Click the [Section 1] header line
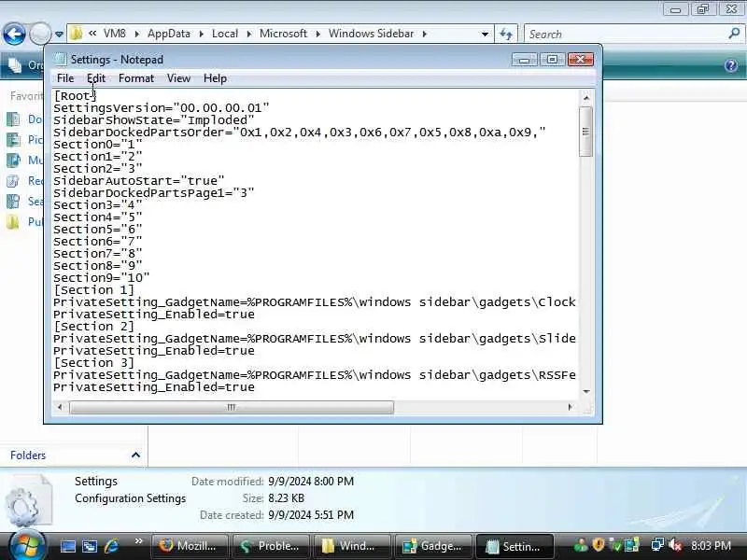This screenshot has height=560, width=747. pos(94,290)
